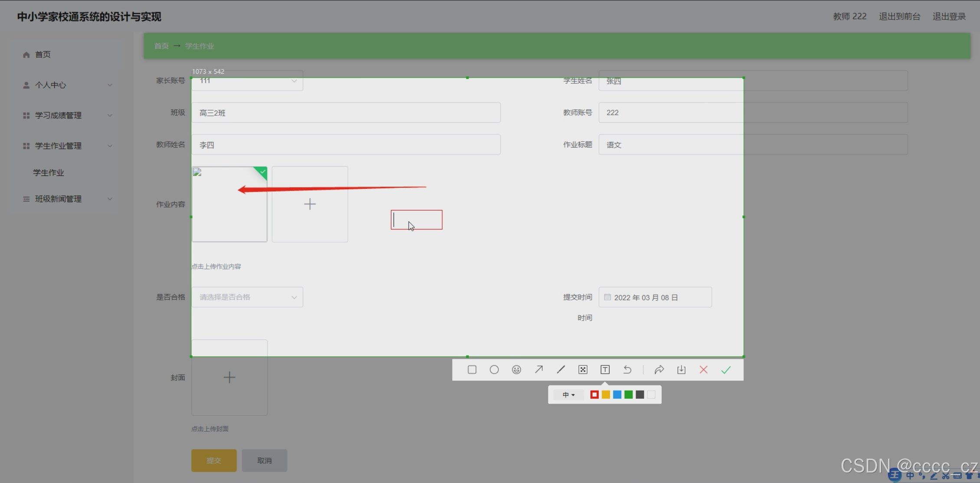Viewport: 980px width, 483px height.
Task: Open the 是否合格 dropdown
Action: pos(247,297)
